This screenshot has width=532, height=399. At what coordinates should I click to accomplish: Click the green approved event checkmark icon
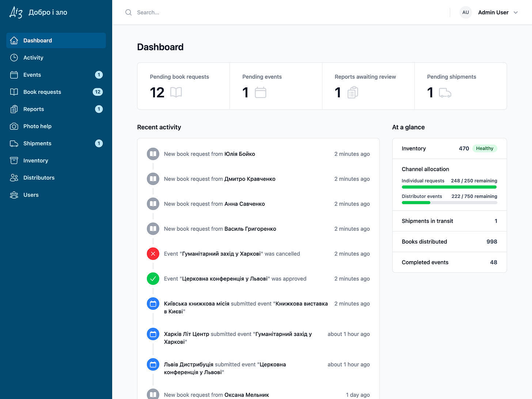pos(153,279)
